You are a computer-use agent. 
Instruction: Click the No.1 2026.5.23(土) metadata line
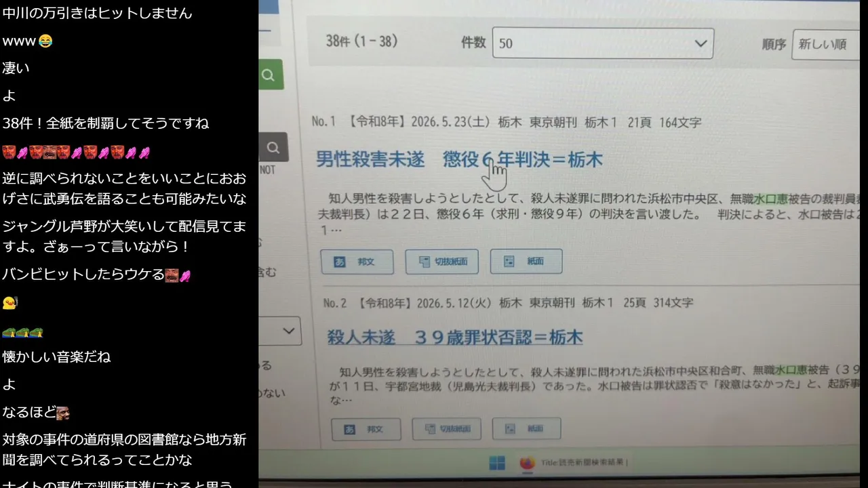[507, 123]
